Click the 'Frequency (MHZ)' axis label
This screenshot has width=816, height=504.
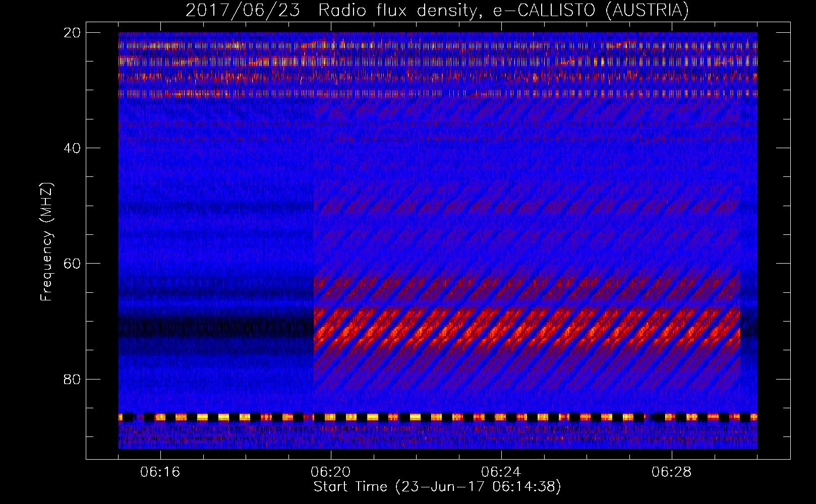pos(46,242)
